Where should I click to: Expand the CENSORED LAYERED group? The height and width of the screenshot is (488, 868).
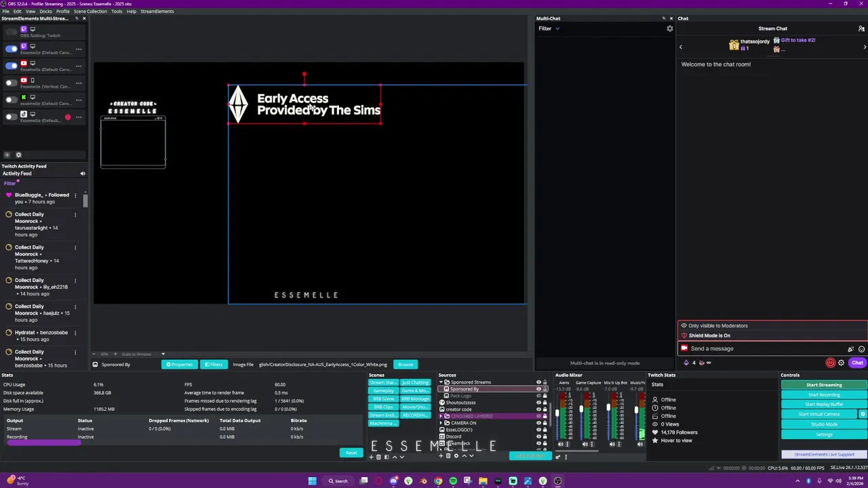[441, 416]
